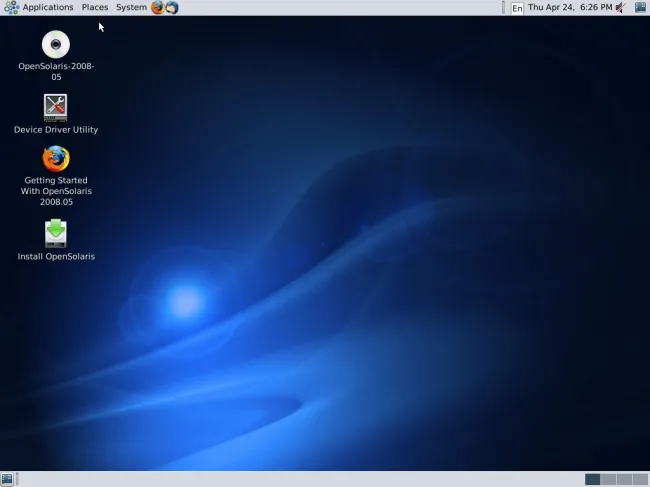Open the Applications menu
The image size is (650, 487).
[48, 7]
